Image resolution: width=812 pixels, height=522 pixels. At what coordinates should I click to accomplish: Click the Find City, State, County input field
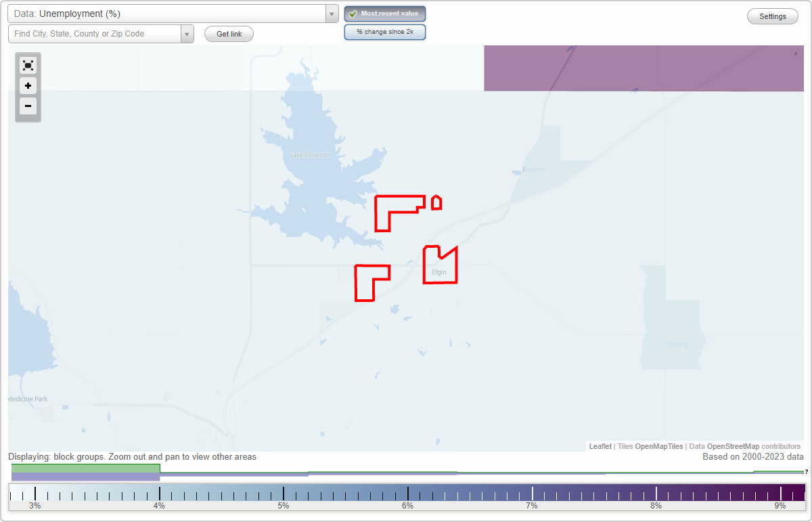[x=95, y=34]
